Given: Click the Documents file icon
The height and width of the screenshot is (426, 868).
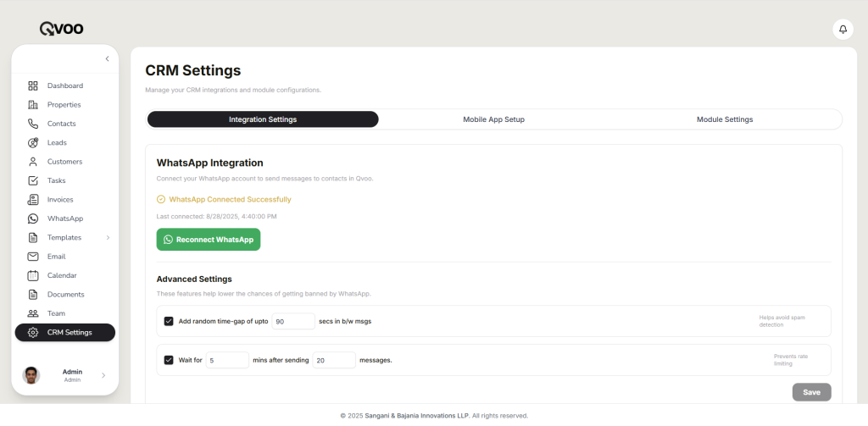Looking at the screenshot, I should tap(33, 295).
